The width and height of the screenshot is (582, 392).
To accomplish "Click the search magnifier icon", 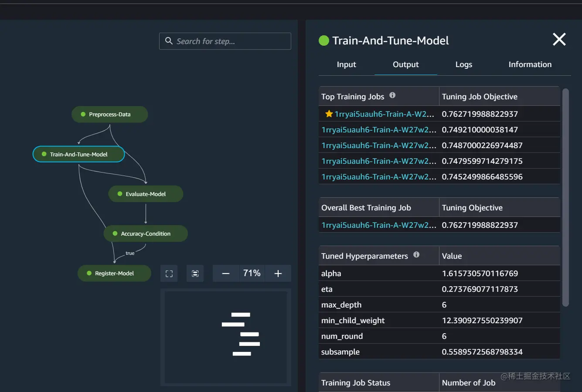I will click(x=169, y=41).
